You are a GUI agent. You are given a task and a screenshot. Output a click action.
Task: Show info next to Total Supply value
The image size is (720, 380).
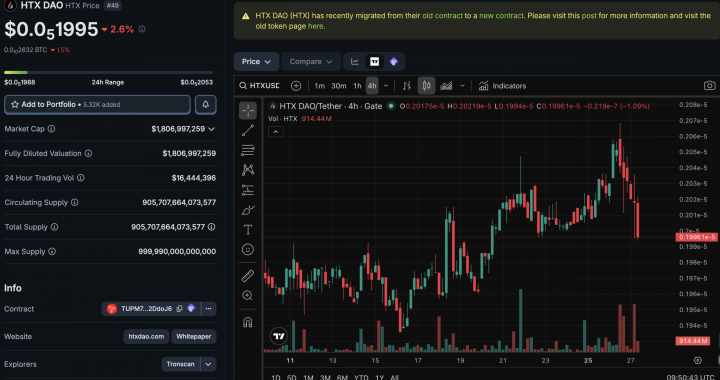click(x=211, y=227)
